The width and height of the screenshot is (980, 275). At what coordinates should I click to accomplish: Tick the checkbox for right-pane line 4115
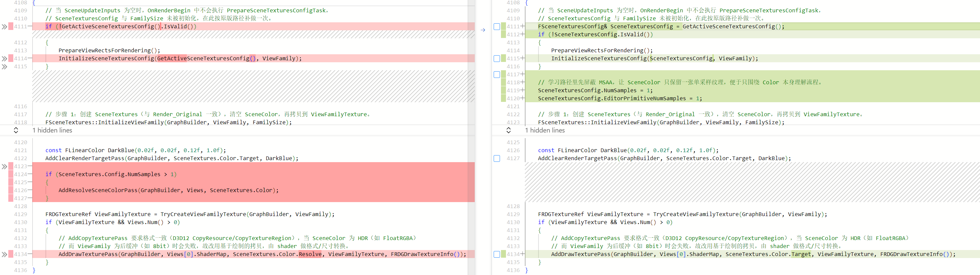click(496, 59)
